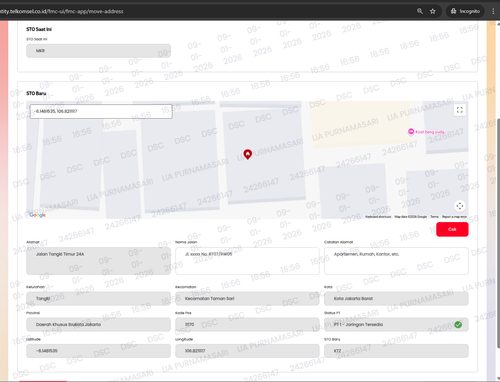Click the map camera pan control
This screenshot has height=382, width=500.
[x=460, y=206]
